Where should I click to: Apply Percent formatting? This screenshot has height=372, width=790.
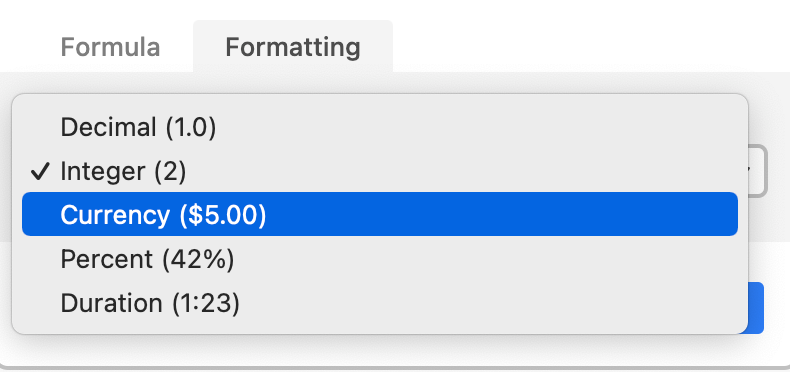(x=380, y=259)
